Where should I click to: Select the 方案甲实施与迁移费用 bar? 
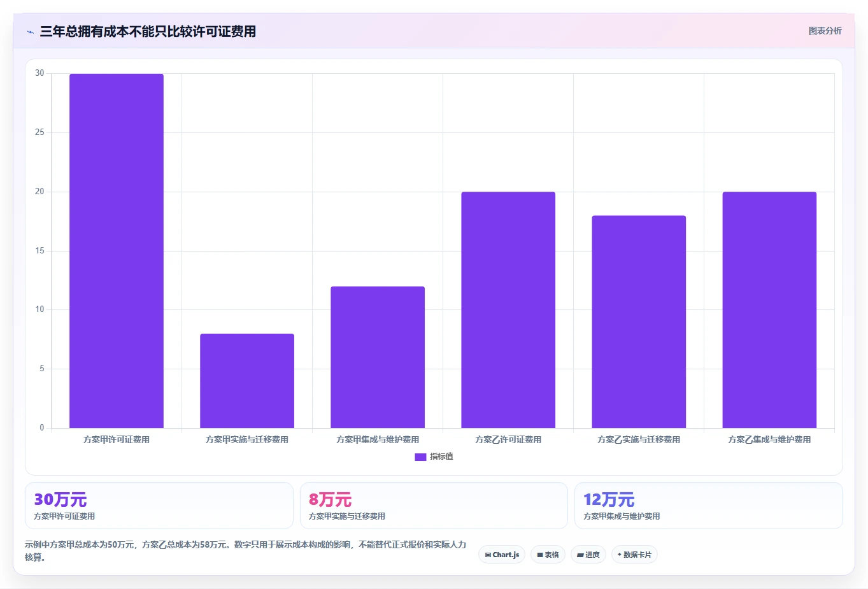[x=247, y=381]
